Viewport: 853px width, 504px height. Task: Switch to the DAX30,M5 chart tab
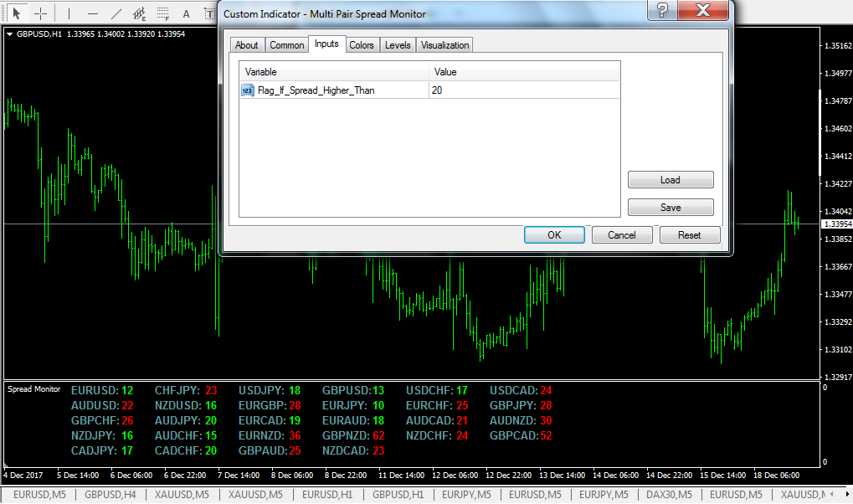coord(669,494)
